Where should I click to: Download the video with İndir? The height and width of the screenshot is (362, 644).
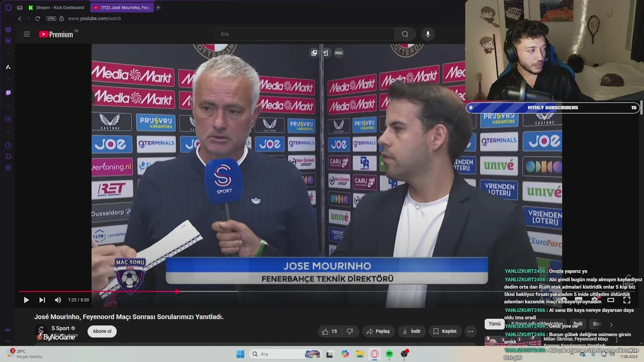coord(411,331)
